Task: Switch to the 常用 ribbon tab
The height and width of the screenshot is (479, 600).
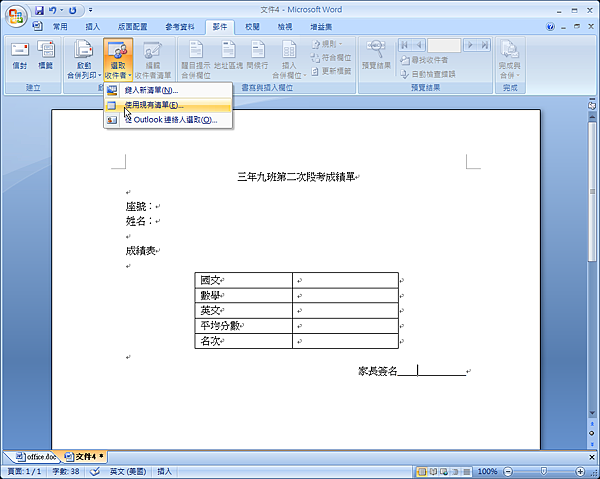Action: (60, 27)
